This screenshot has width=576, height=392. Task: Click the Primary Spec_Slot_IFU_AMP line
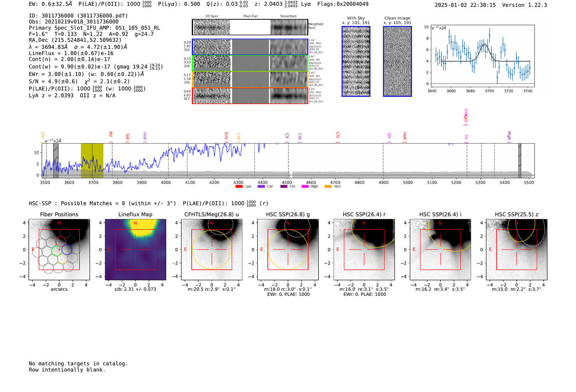(x=94, y=28)
